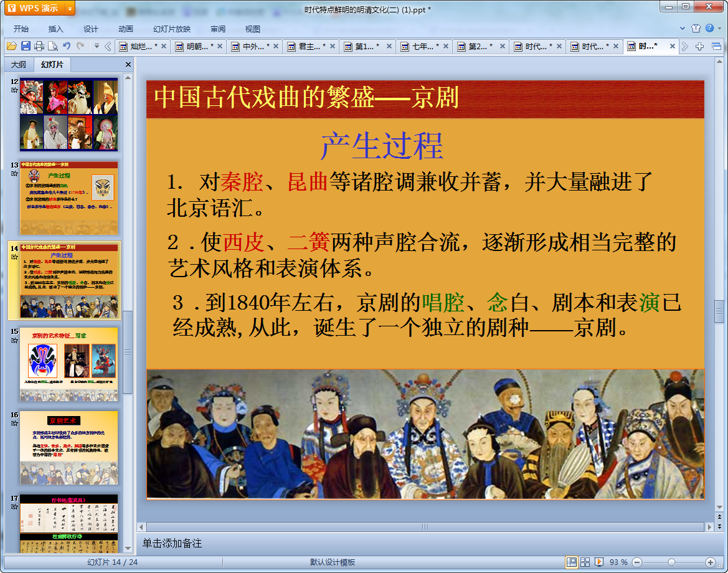Screen dimensions: 728x573
Task: Open Print Preview from the toolbar
Action: coord(53,46)
